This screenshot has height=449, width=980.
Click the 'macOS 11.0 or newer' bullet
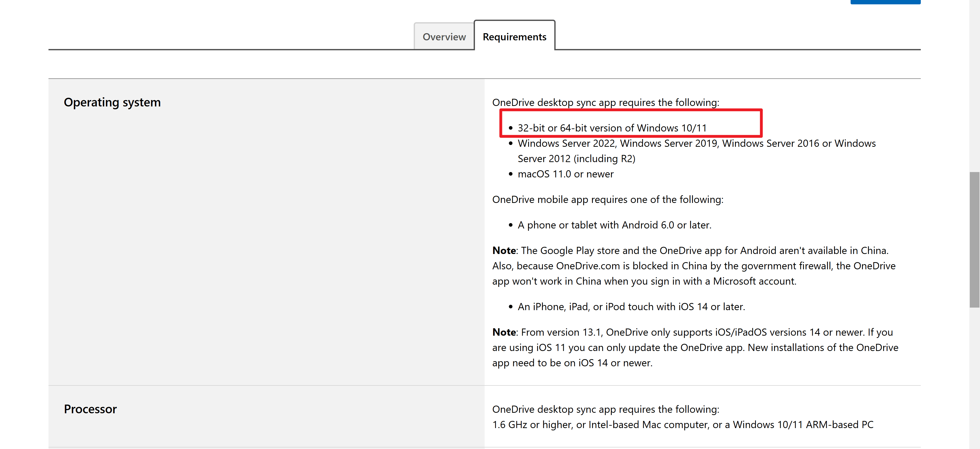[x=565, y=174]
